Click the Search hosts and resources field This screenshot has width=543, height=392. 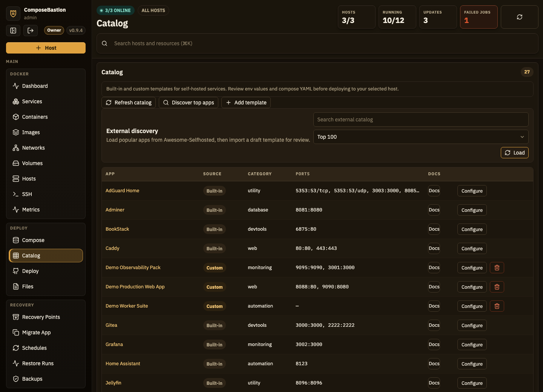point(318,43)
